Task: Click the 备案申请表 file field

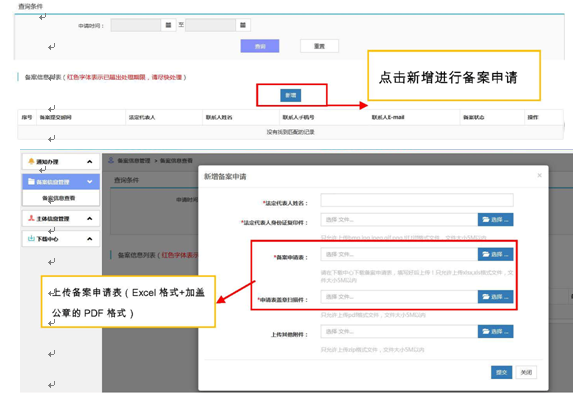Action: [399, 254]
